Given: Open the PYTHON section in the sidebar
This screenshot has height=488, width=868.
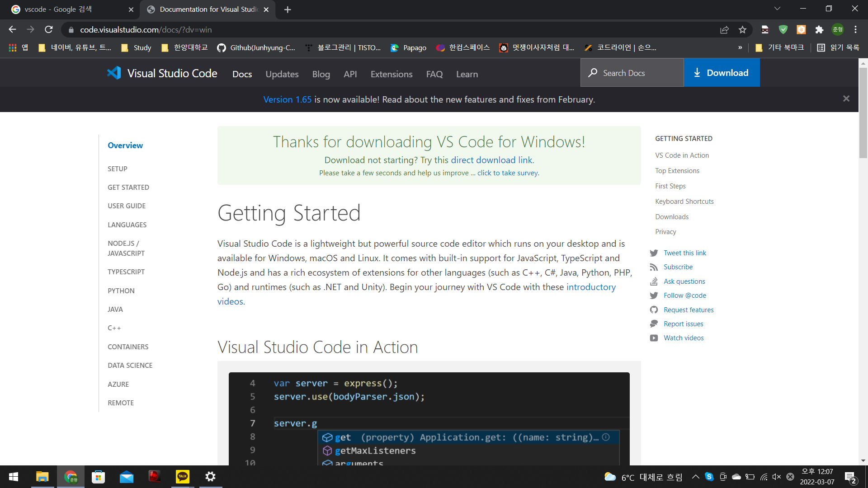Looking at the screenshot, I should [121, 291].
